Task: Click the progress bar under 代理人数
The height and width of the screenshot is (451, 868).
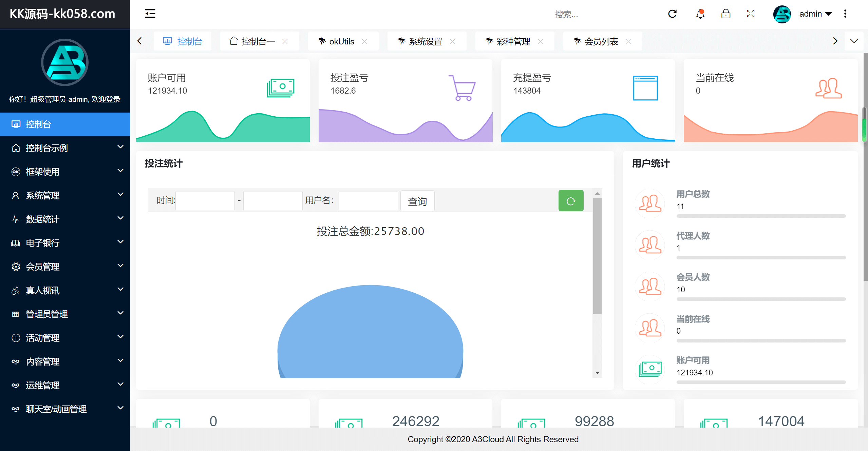Action: click(x=761, y=258)
